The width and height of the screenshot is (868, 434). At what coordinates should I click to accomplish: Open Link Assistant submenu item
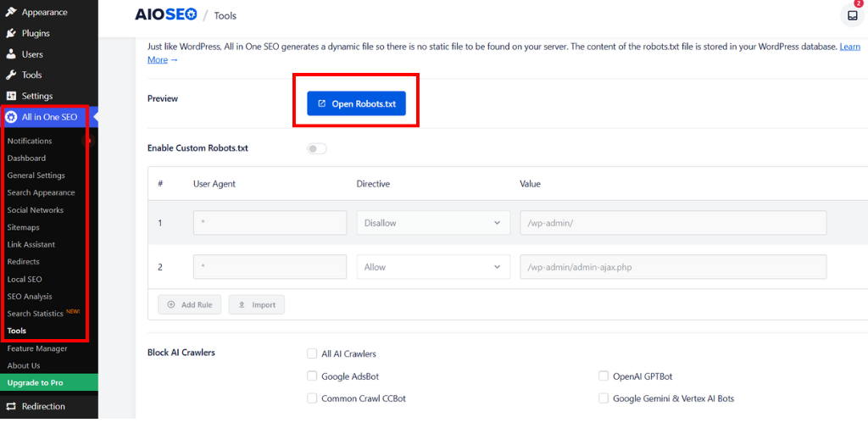(31, 245)
